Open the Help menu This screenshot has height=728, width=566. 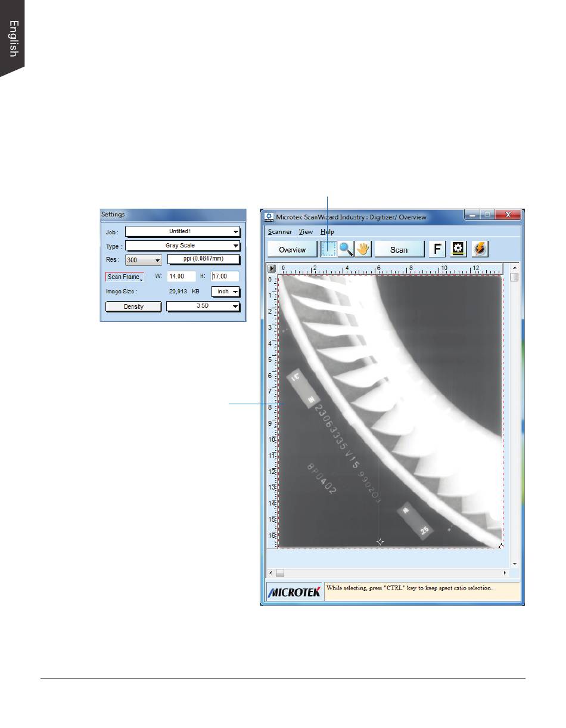point(327,231)
